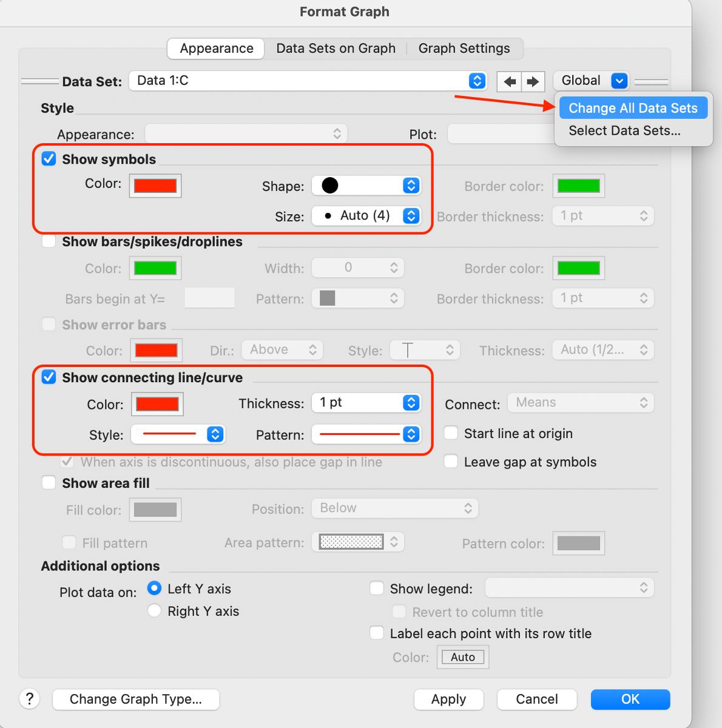722x728 pixels.
Task: Switch to the Data Sets on Graph tab
Action: tap(336, 49)
